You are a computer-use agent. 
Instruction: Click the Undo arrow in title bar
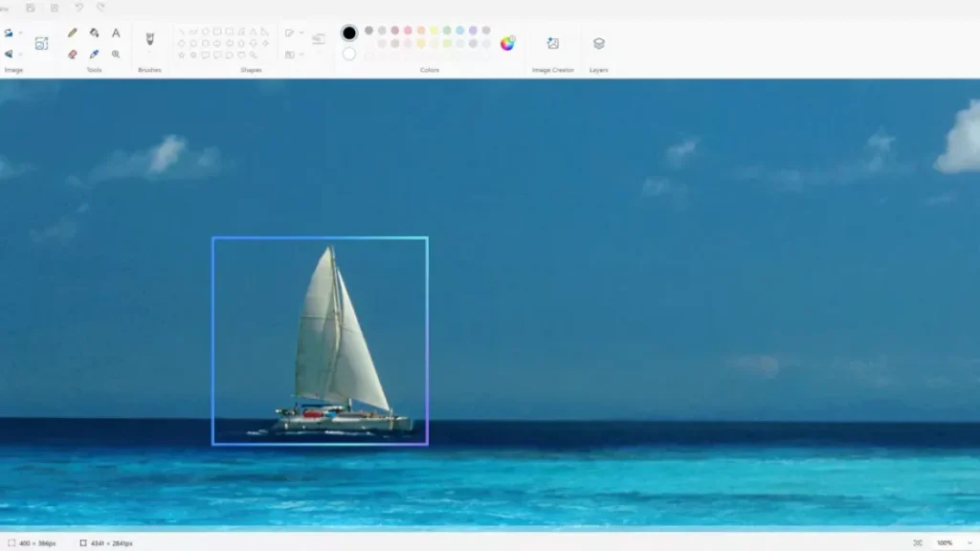point(78,8)
